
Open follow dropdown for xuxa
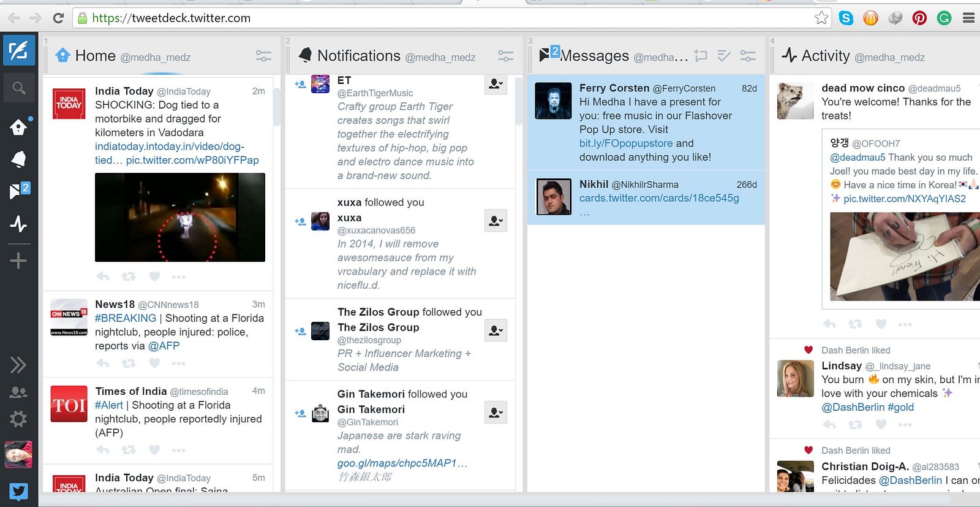(x=496, y=221)
